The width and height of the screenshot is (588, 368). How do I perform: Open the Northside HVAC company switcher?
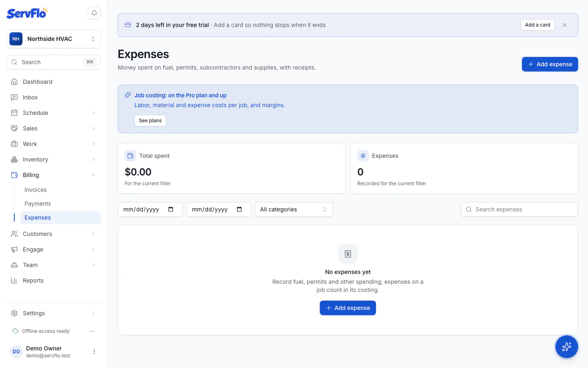pyautogui.click(x=53, y=39)
